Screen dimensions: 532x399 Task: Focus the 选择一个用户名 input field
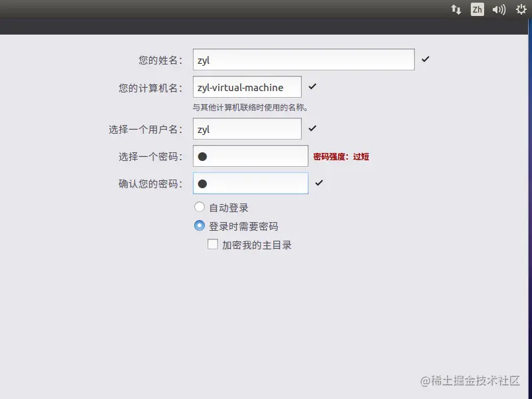click(x=247, y=128)
